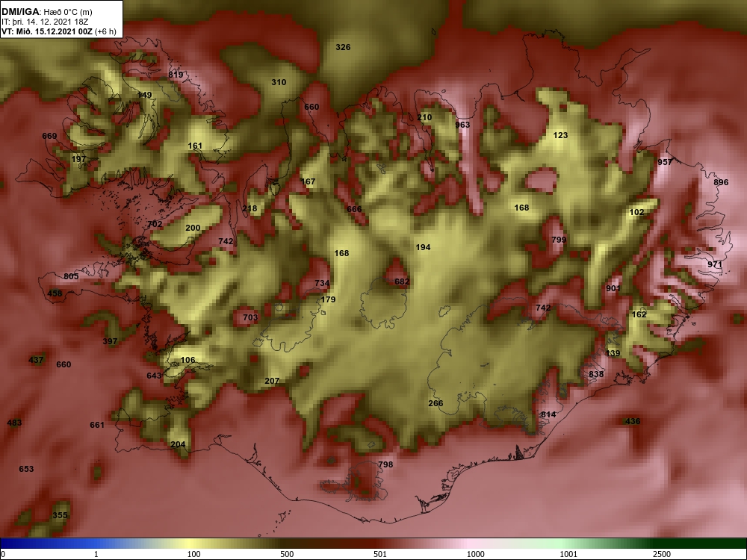Select the 197 value label
Viewport: 747px width, 560px height.
click(78, 159)
